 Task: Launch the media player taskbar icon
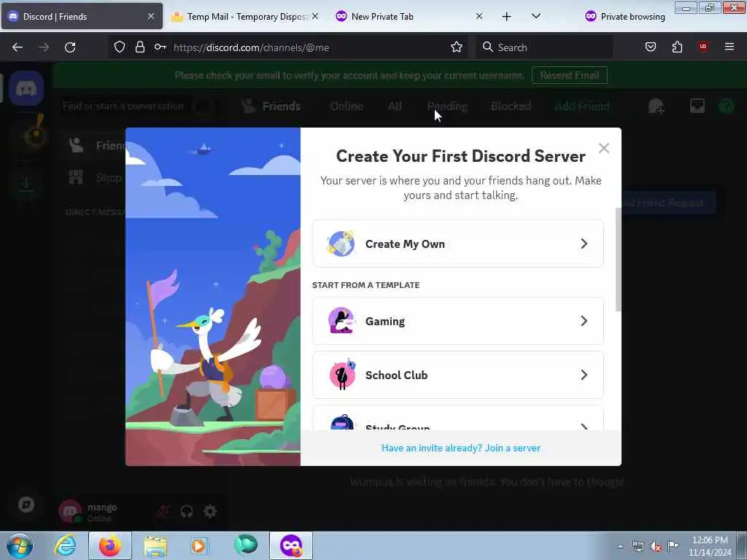pyautogui.click(x=198, y=545)
